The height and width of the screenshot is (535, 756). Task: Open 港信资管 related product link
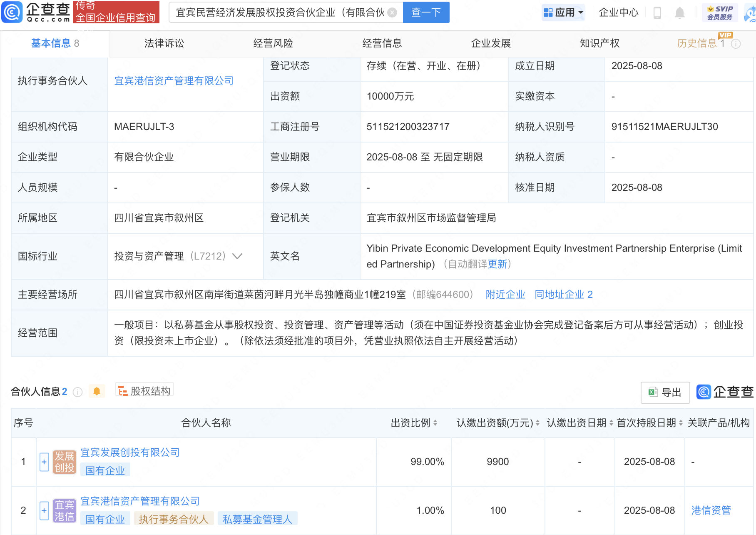tap(711, 510)
